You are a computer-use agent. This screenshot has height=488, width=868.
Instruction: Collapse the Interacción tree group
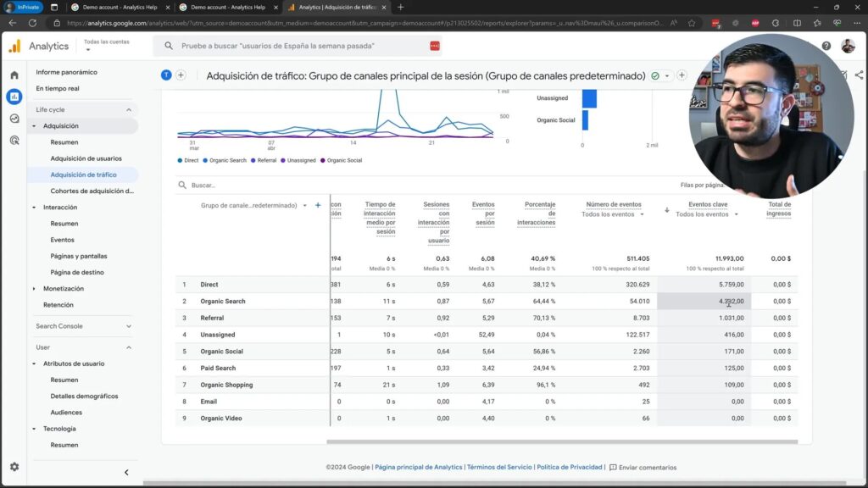click(34, 208)
